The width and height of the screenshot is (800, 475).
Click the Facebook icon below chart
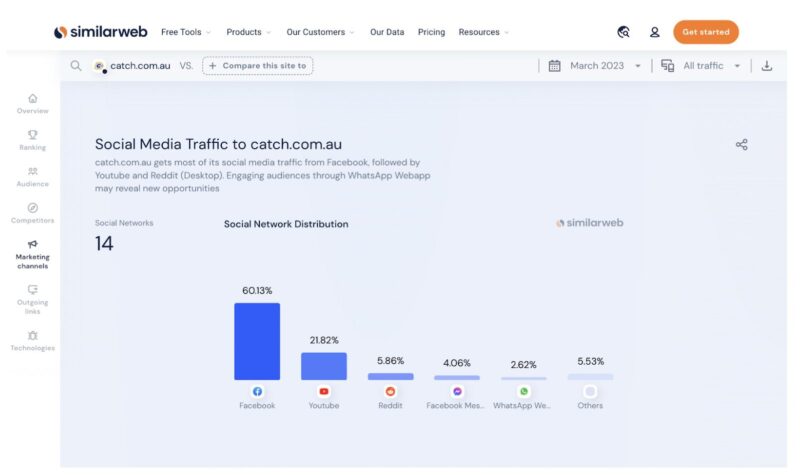(x=257, y=391)
